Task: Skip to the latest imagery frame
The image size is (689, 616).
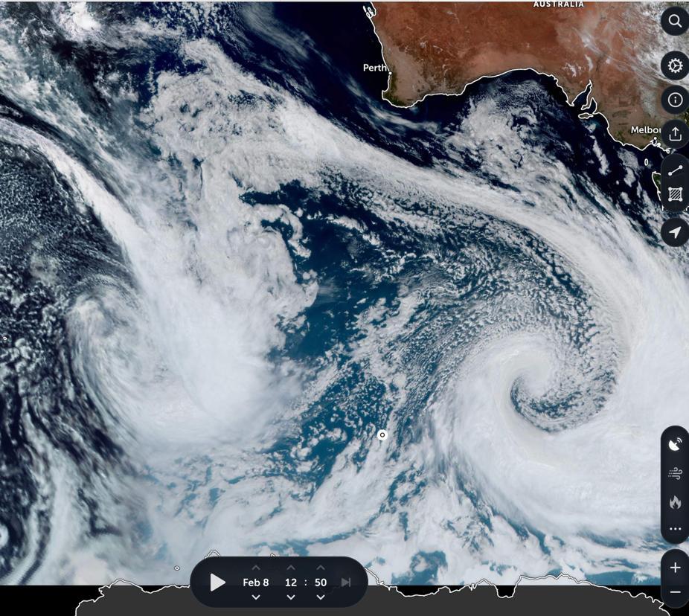Action: [x=346, y=583]
